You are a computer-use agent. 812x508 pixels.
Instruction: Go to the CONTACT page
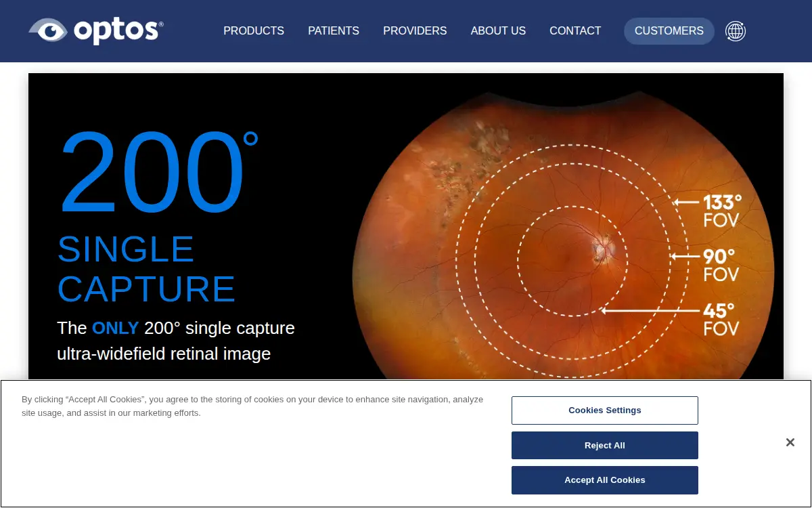(x=575, y=31)
